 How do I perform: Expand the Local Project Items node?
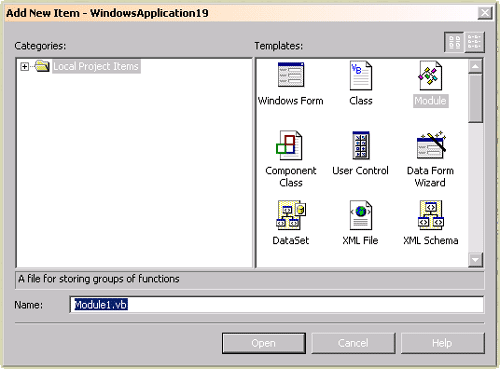(24, 67)
